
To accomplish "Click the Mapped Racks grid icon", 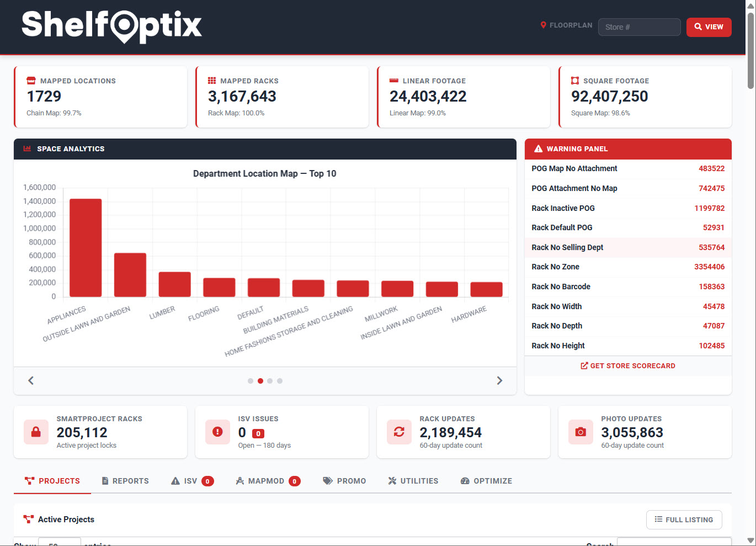I will click(212, 80).
